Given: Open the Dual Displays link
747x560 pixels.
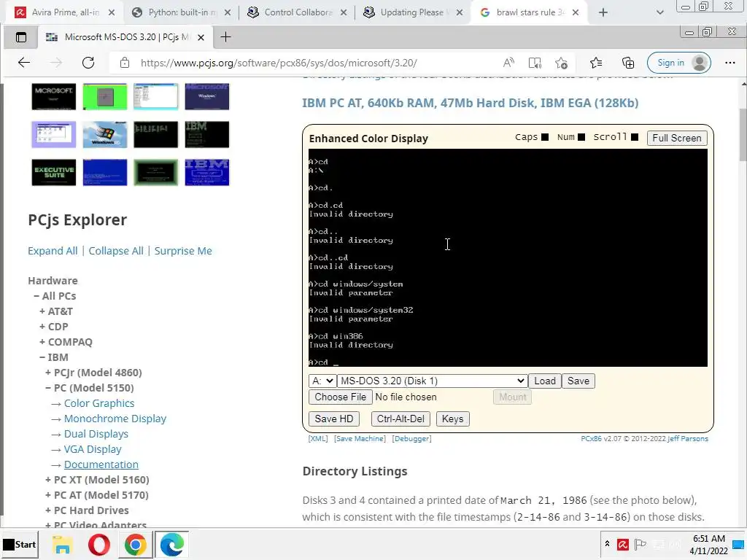Looking at the screenshot, I should (96, 433).
